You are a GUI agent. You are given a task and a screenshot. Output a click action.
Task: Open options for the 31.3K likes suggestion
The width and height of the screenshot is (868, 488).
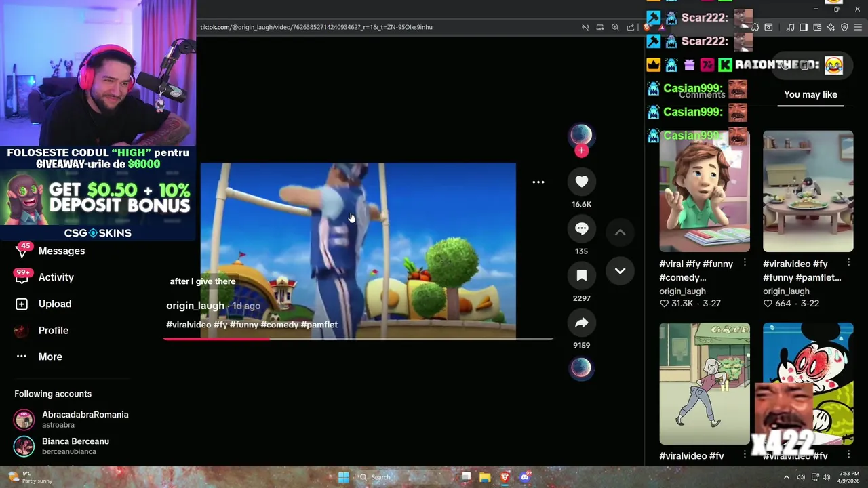coord(745,263)
